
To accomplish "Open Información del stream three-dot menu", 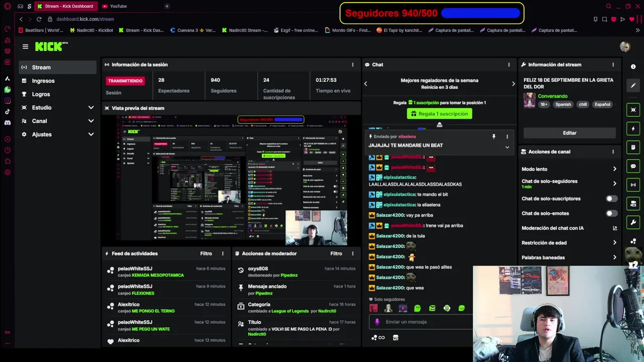I will point(613,64).
